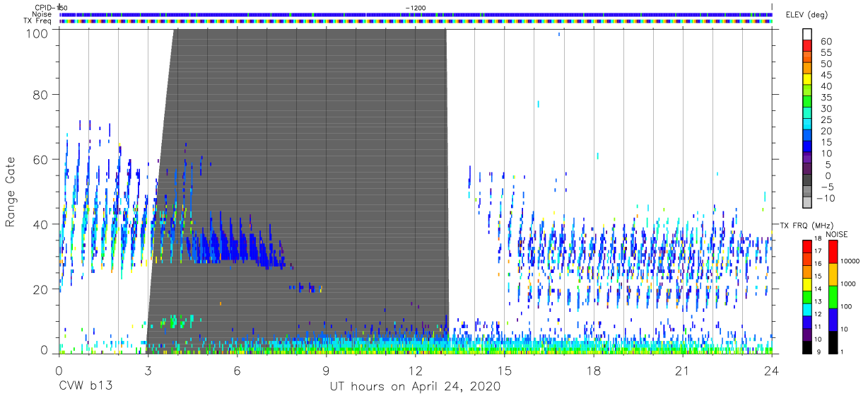Screen dimensions: 868x401
Task: Click the dark gray −5 to 0 elevation swatch
Action: [x=808, y=181]
